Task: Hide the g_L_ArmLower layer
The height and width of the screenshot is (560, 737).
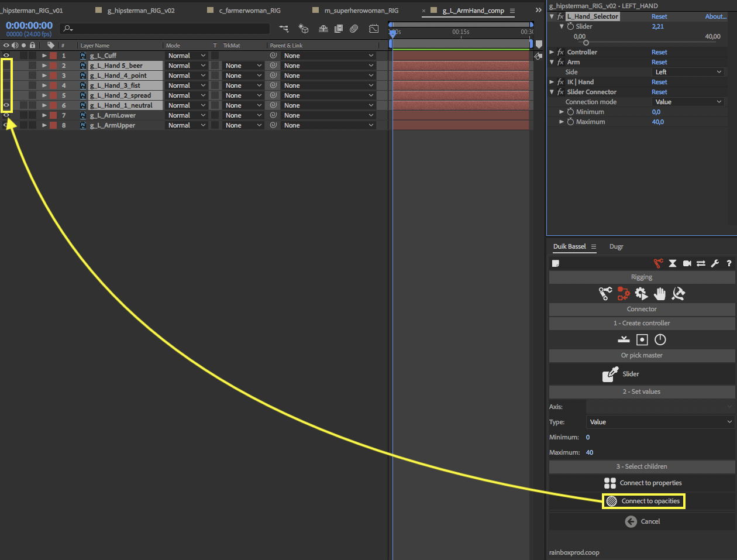Action: [x=6, y=115]
